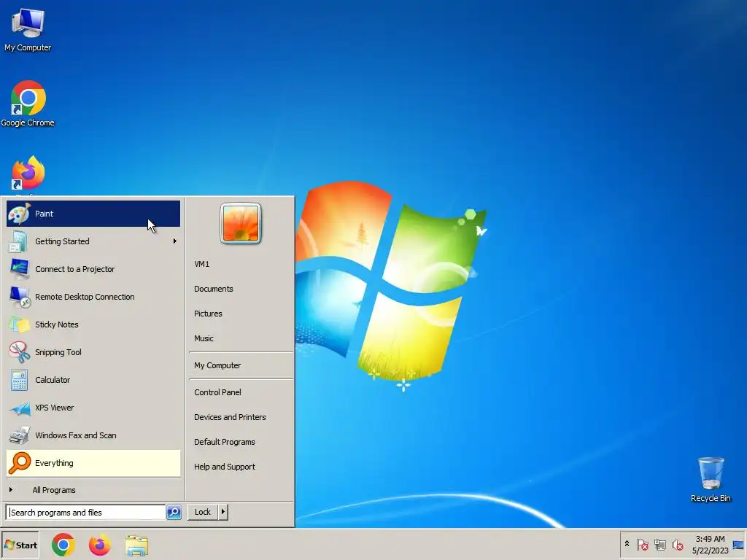
Task: Click the search magnifier button
Action: click(174, 513)
